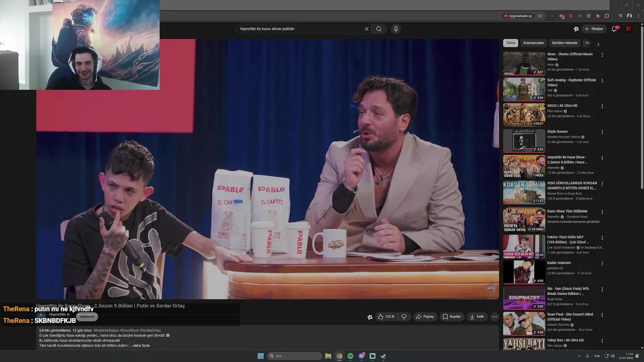Click the tray volume speaker icon
This screenshot has height=362, width=644.
612,356
